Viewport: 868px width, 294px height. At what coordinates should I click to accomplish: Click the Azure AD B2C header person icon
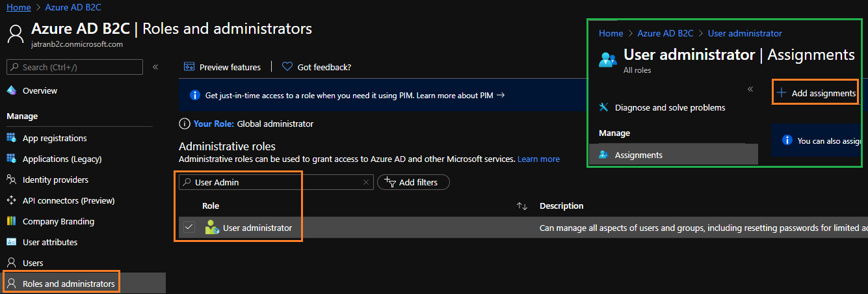(x=16, y=34)
